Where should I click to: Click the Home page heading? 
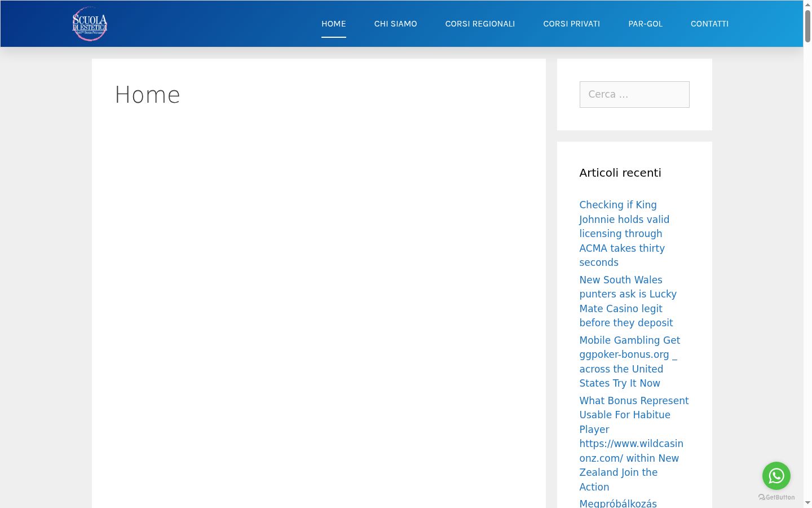[x=148, y=95]
